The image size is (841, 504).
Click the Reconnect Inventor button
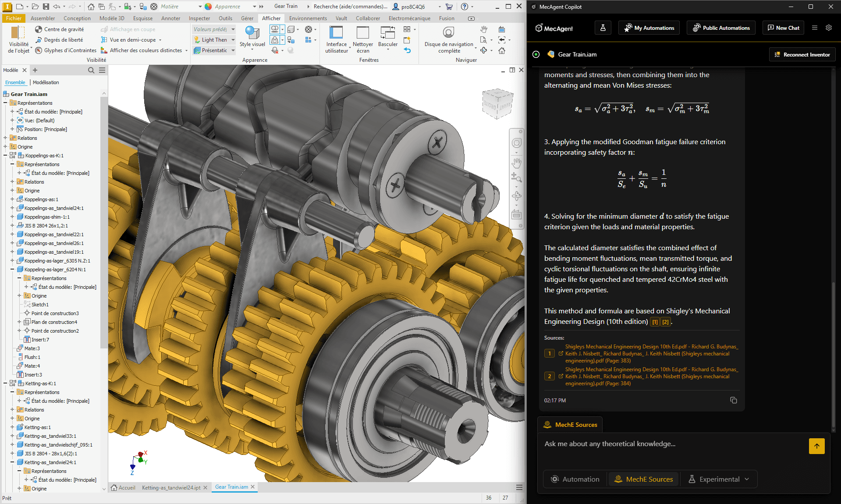(802, 55)
